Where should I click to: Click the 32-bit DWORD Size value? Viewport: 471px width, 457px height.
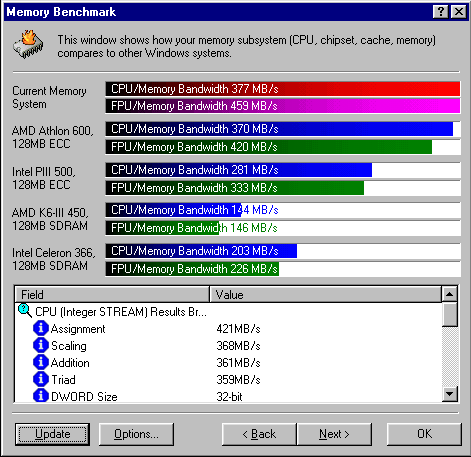click(229, 397)
